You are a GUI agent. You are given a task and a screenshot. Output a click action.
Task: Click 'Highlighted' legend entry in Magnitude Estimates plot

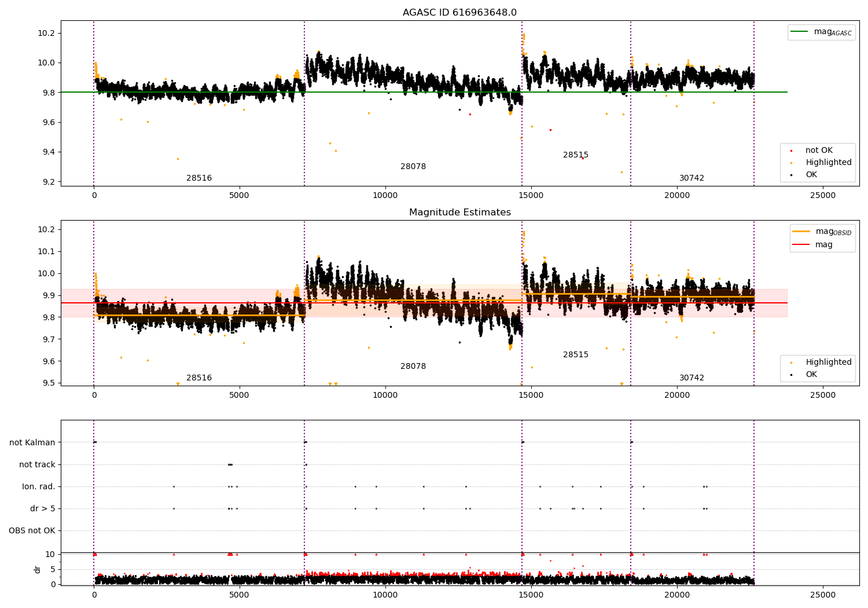click(828, 362)
